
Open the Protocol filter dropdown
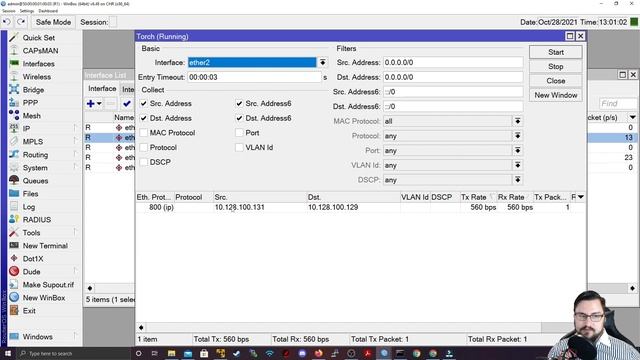[518, 136]
